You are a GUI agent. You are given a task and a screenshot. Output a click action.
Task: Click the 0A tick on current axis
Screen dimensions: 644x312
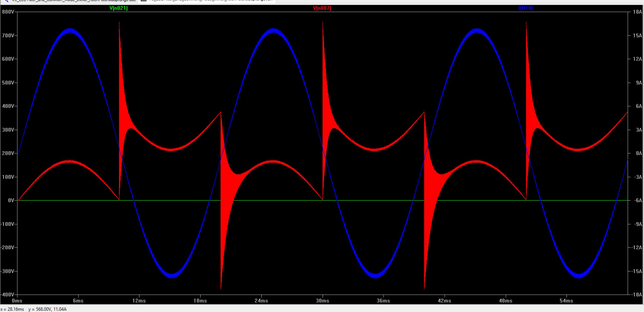(x=639, y=153)
